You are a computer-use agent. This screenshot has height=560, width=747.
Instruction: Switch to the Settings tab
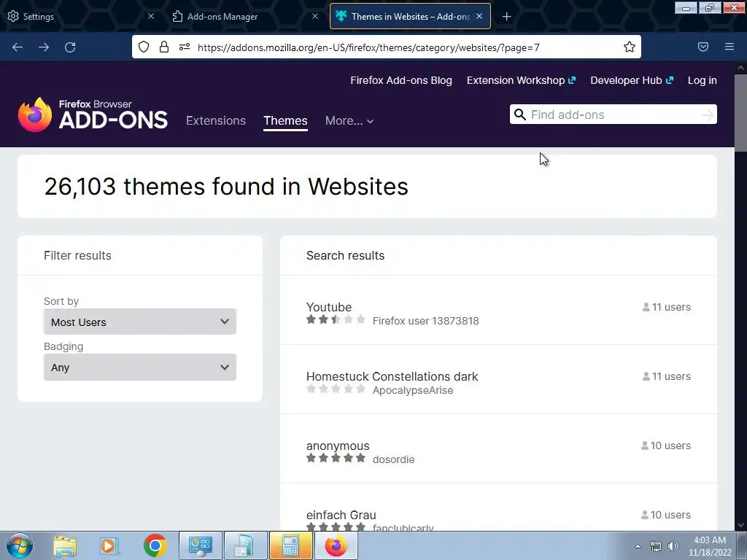(80, 16)
